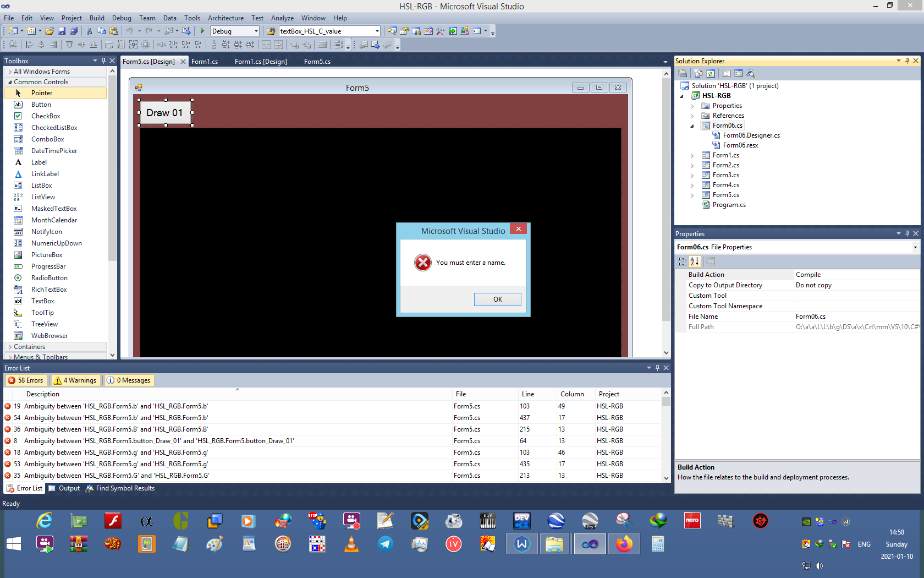The image size is (924, 578).
Task: Open the Architecture menu
Action: coord(226,18)
